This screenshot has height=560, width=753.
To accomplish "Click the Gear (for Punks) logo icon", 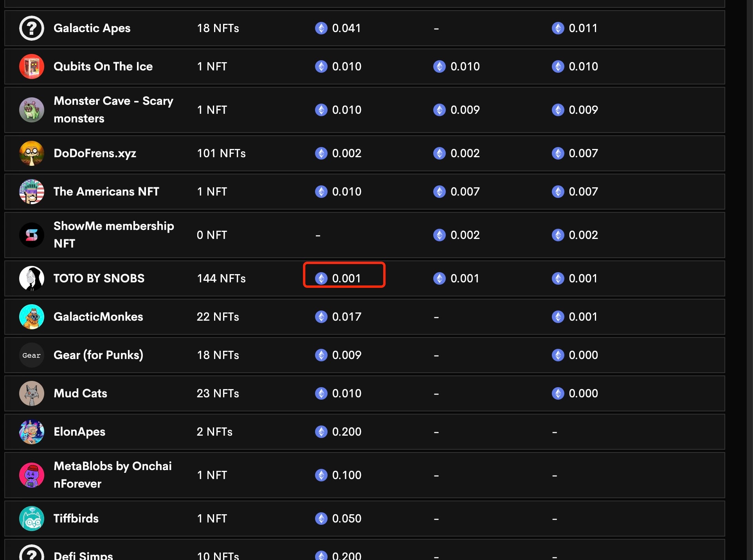I will (32, 355).
